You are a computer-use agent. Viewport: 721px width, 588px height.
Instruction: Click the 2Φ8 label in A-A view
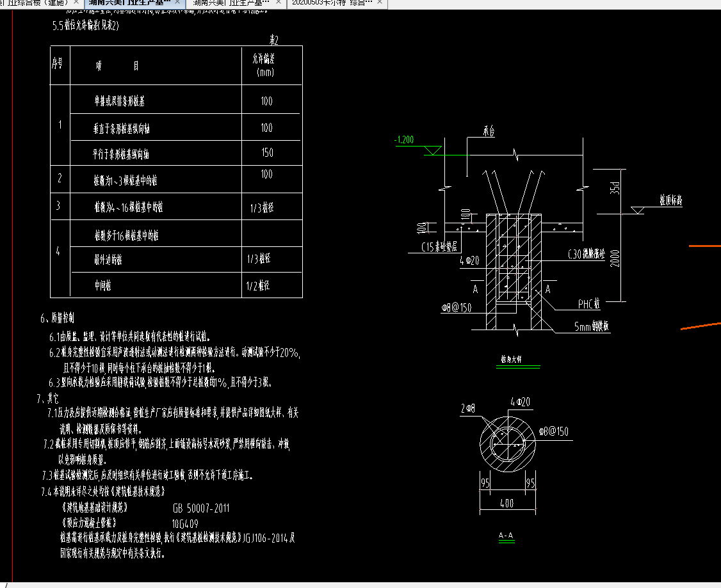pos(468,408)
